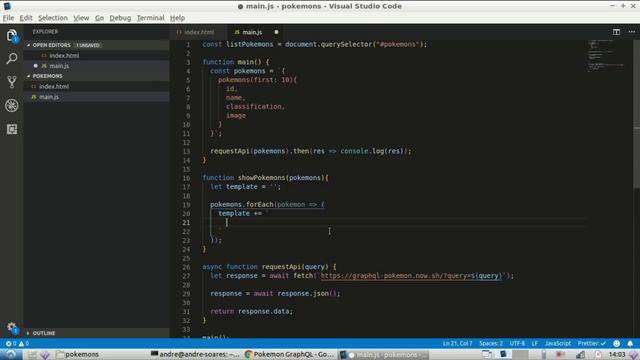Open the network icon in system tray
Screen dimensions: 640x360
(x=580, y=354)
